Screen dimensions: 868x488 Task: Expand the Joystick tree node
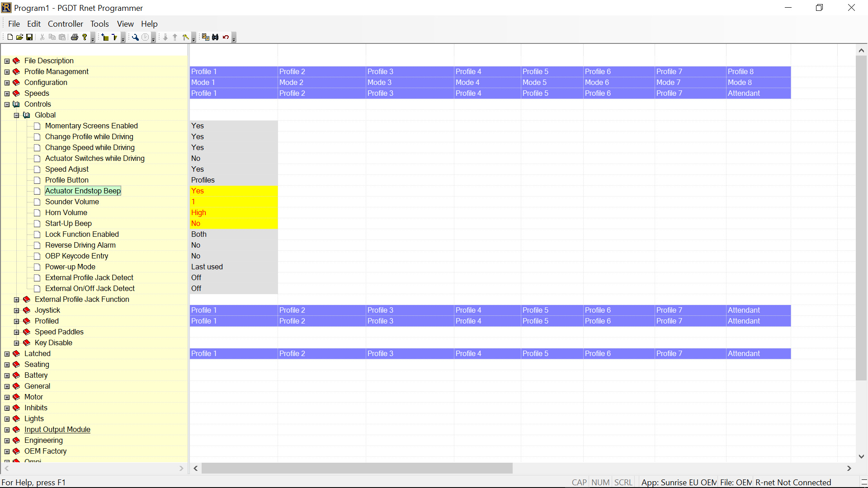click(x=17, y=310)
